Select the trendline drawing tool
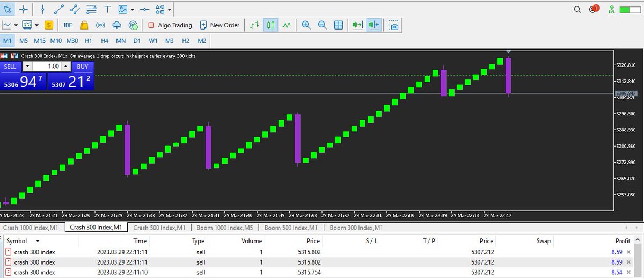 click(x=59, y=9)
